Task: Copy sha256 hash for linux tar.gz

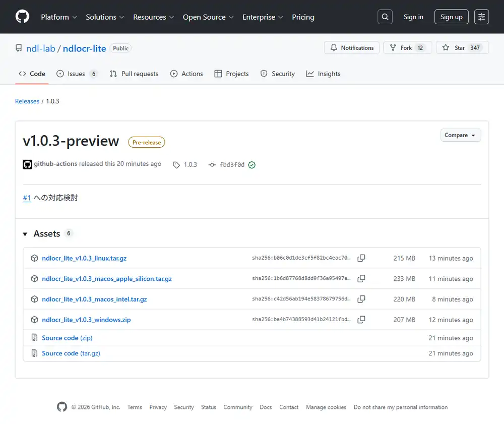Action: pyautogui.click(x=361, y=258)
